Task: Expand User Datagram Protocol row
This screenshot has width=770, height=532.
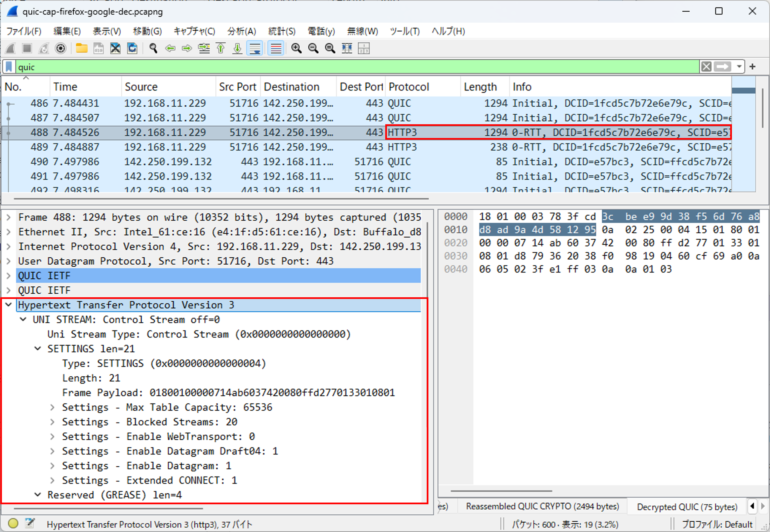Action: click(x=9, y=261)
